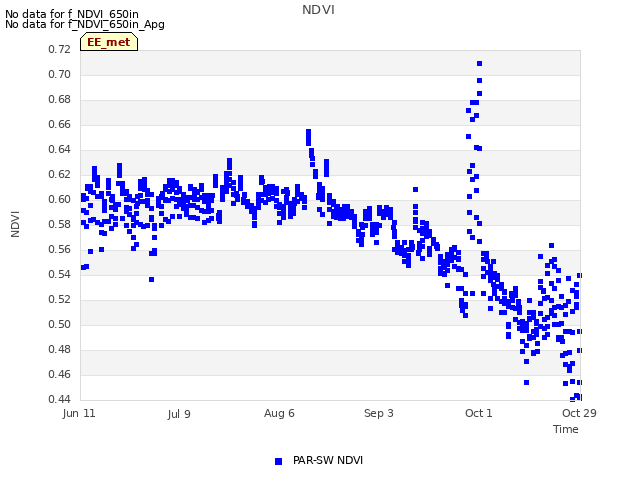Click the Time axis title
The width and height of the screenshot is (640, 480).
point(566,429)
